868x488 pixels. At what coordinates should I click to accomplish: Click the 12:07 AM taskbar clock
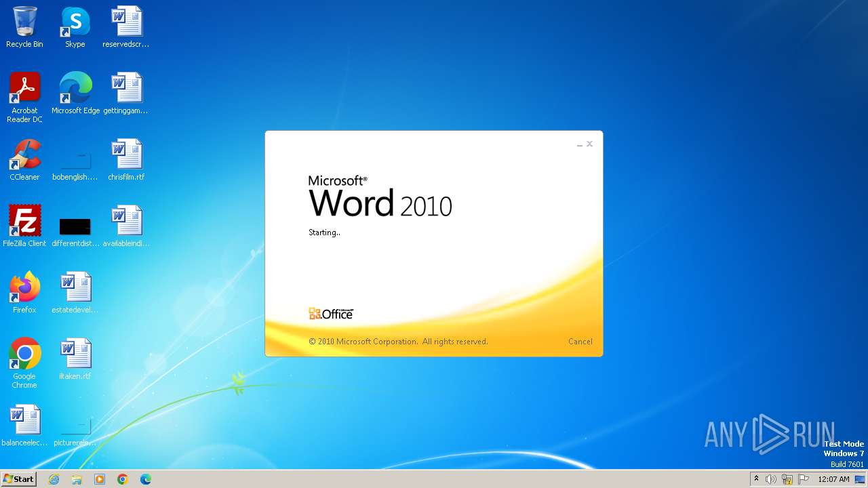coord(833,479)
